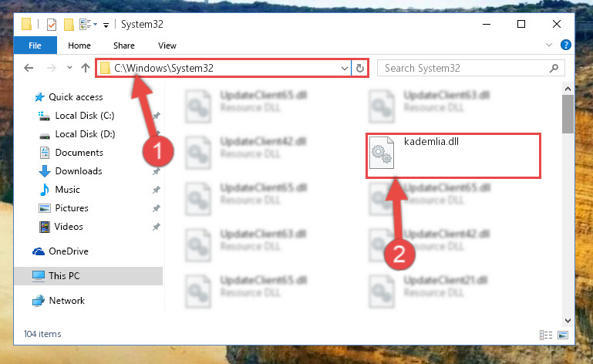The image size is (593, 364).
Task: Go up one folder level arrow
Action: pyautogui.click(x=86, y=68)
